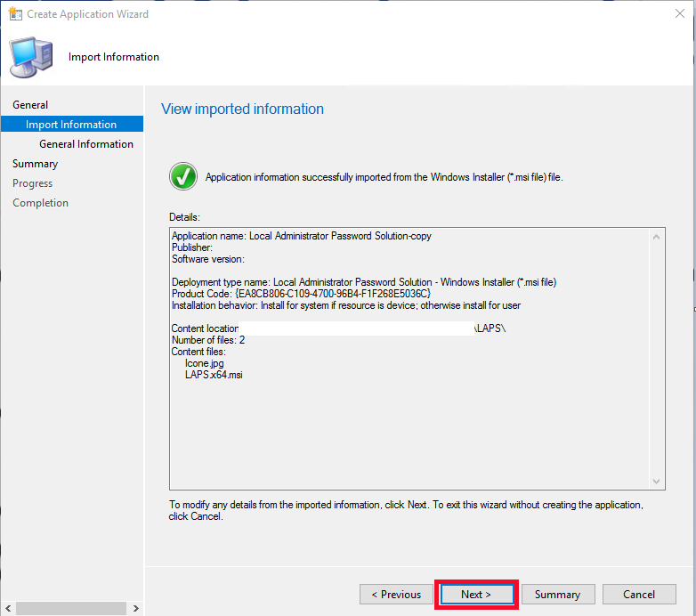Click the Create Application Wizard title bar icon
Screen dimensions: 696x616
15,14
